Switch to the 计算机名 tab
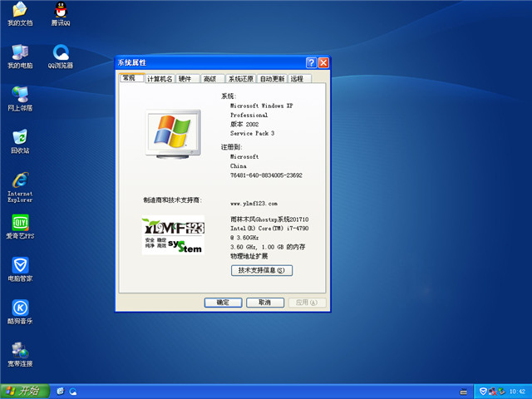The image size is (532, 399). 160,79
